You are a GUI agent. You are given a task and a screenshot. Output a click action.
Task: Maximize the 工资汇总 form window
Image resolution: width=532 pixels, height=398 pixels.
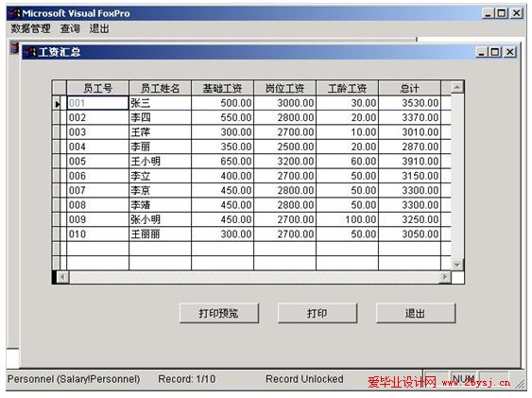pyautogui.click(x=495, y=52)
